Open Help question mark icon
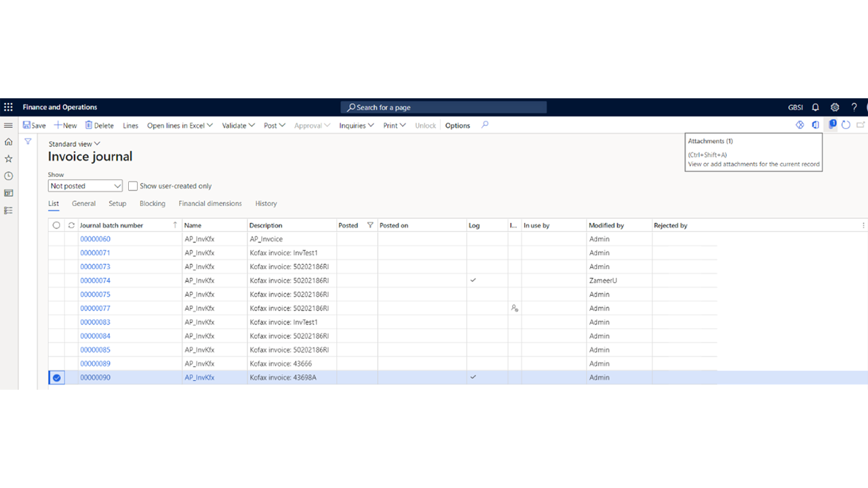 (x=854, y=107)
